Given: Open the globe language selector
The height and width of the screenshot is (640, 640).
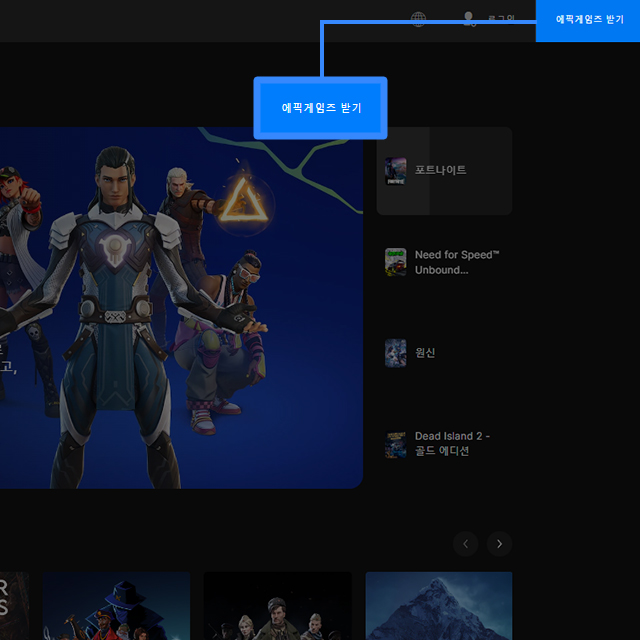Looking at the screenshot, I should point(418,19).
